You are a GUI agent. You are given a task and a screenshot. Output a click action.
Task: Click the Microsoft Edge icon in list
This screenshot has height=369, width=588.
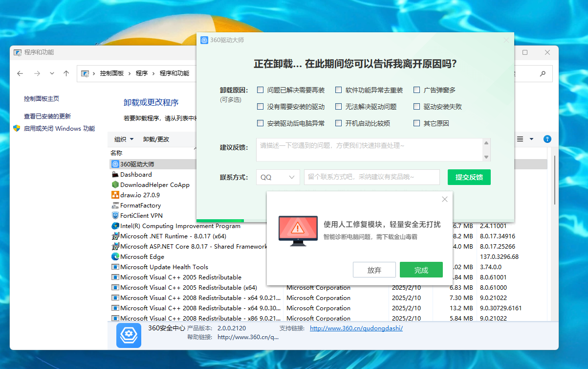(115, 256)
